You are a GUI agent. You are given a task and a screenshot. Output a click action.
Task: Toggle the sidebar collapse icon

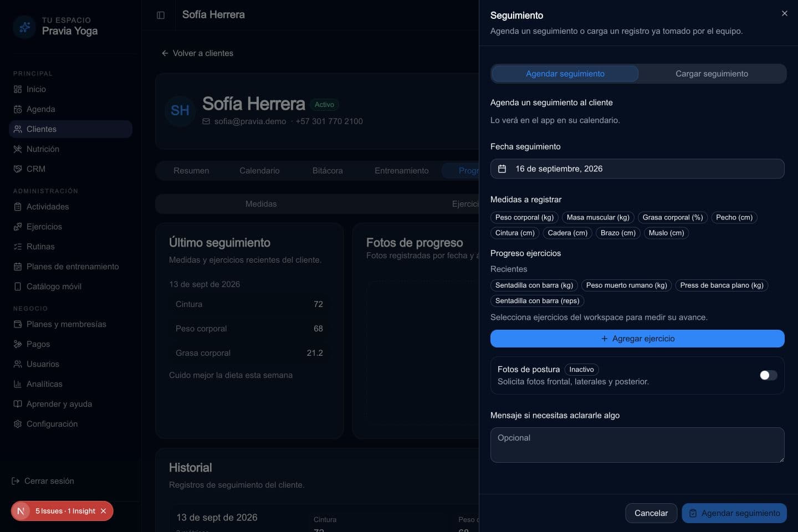pyautogui.click(x=161, y=16)
